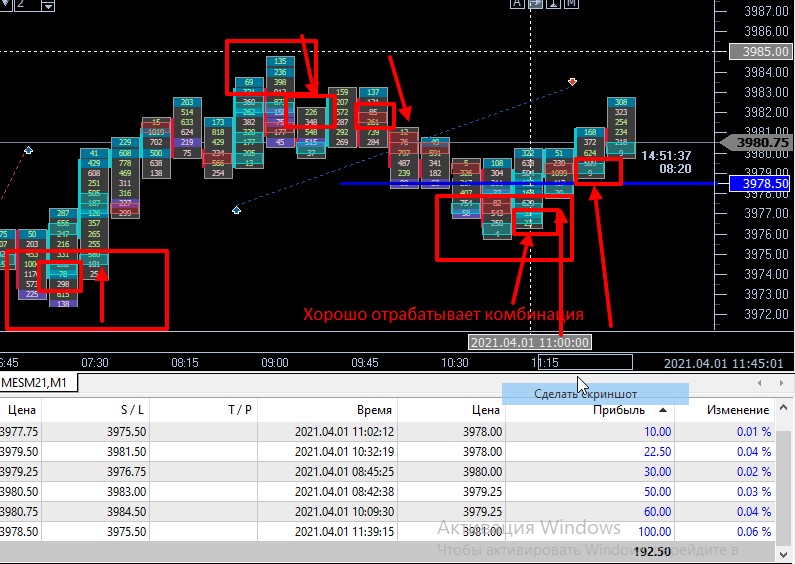Image resolution: width=795 pixels, height=564 pixels.
Task: Select the row with time 2021.04.01 08:45:25
Action: coord(387,472)
